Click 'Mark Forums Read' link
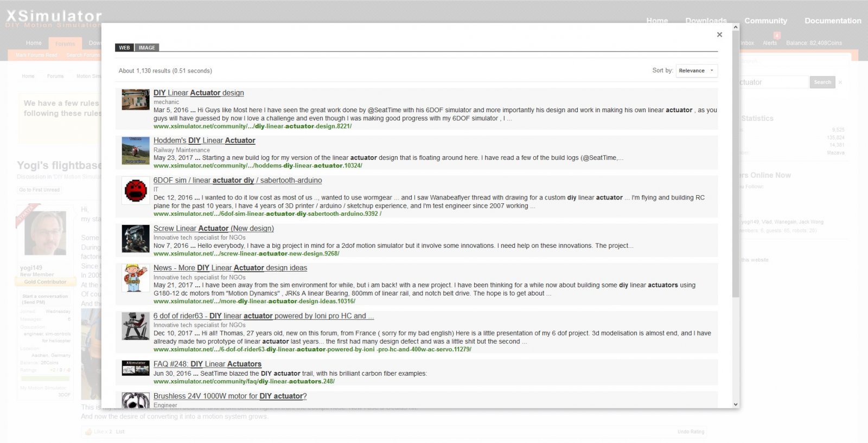This screenshot has width=868, height=443. (x=36, y=55)
